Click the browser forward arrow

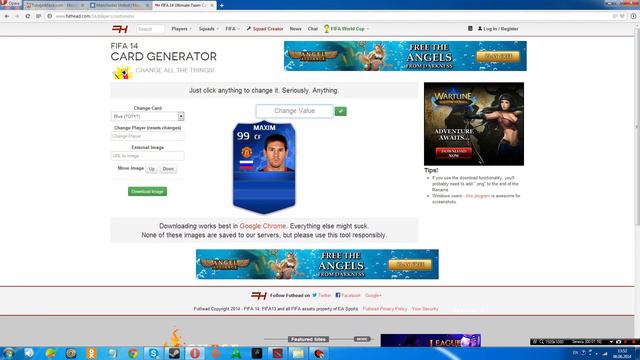tap(17, 16)
